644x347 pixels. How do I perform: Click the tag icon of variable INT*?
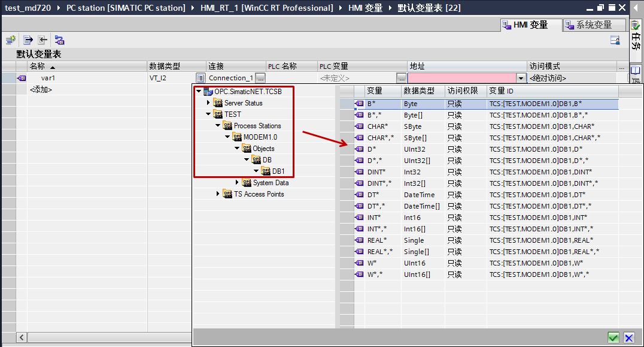pos(359,218)
